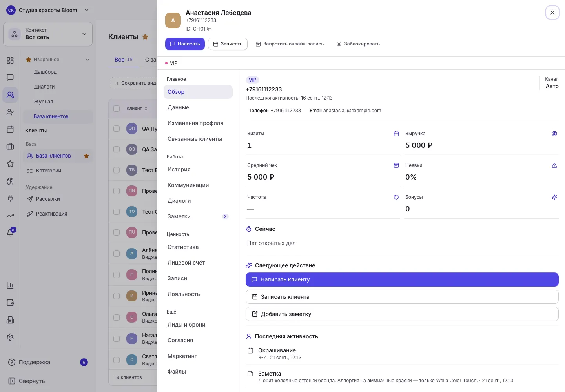This screenshot has width=565, height=392.
Task: Click the Записать button in header
Action: coord(228,44)
